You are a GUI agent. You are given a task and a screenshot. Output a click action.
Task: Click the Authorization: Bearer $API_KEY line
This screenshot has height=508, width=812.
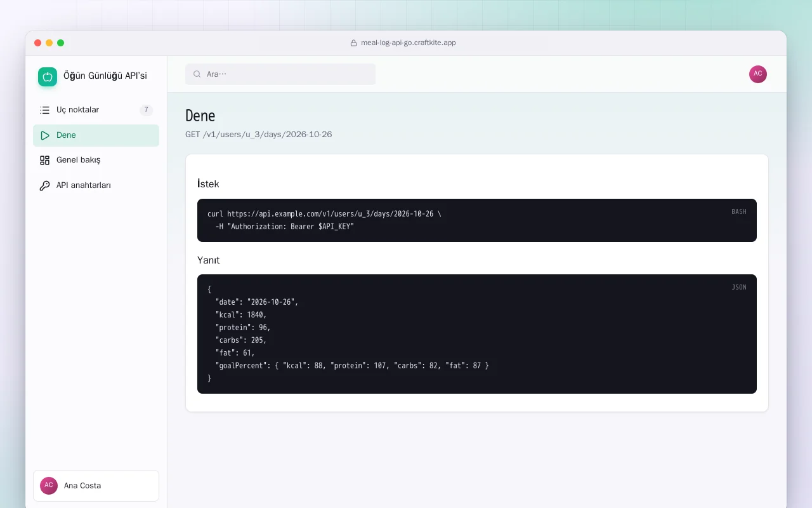[x=285, y=227]
